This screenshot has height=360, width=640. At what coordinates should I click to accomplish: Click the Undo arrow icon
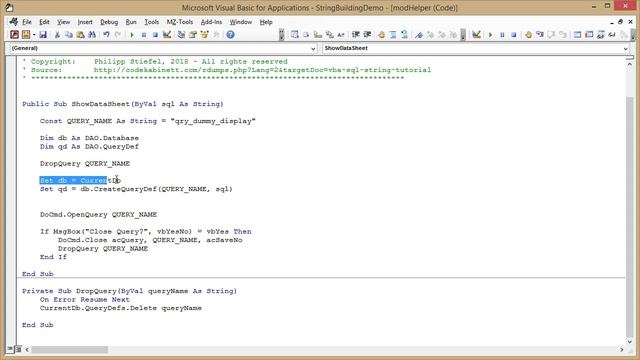coord(106,35)
